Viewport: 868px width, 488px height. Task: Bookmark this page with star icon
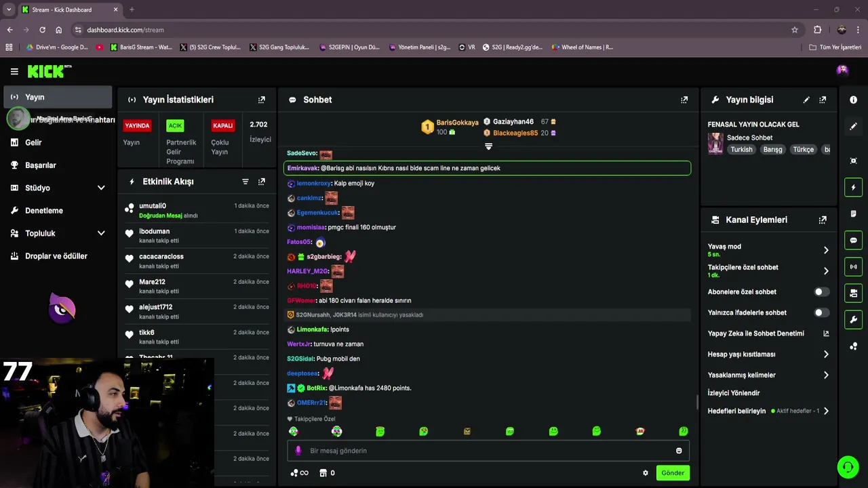pos(795,30)
